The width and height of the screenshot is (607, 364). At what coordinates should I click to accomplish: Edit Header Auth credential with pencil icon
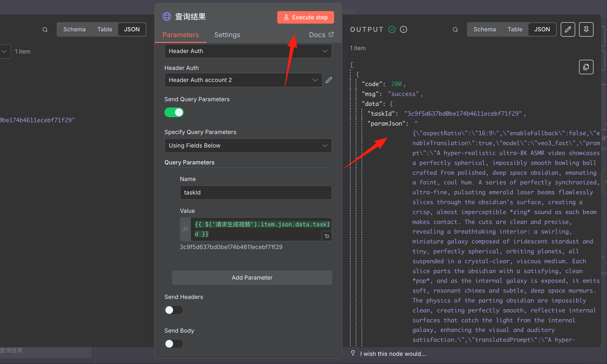[x=329, y=80]
